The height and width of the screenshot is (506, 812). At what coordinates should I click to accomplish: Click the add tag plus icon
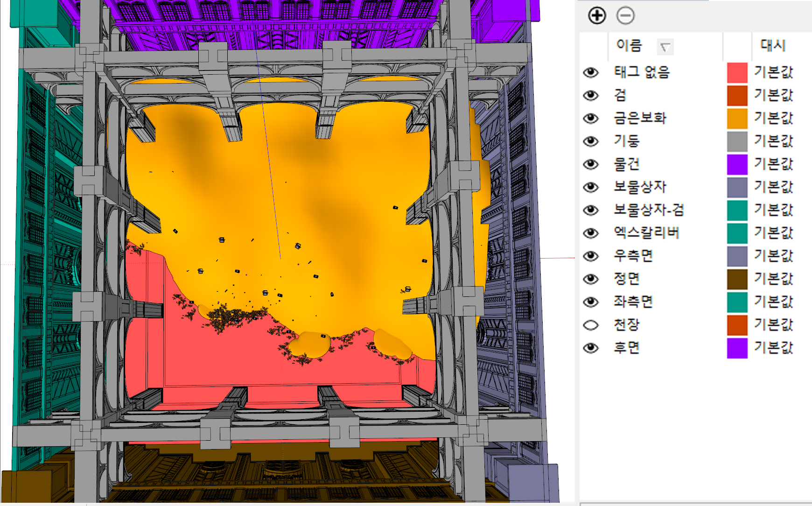[x=597, y=16]
